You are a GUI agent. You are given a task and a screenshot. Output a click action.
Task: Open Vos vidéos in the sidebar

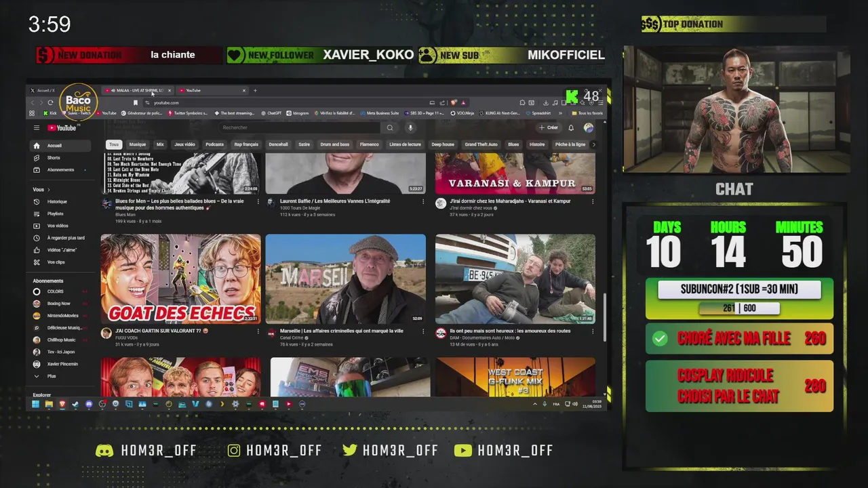tap(60, 226)
